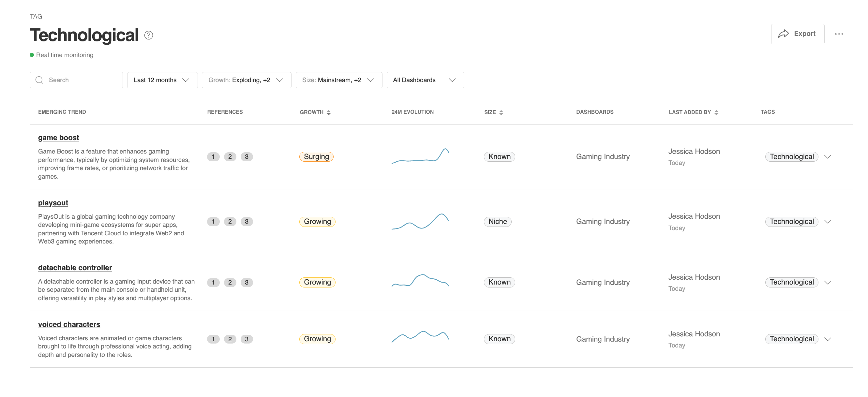Open the three-dot more options menu
Image resolution: width=868 pixels, height=397 pixels.
click(839, 34)
